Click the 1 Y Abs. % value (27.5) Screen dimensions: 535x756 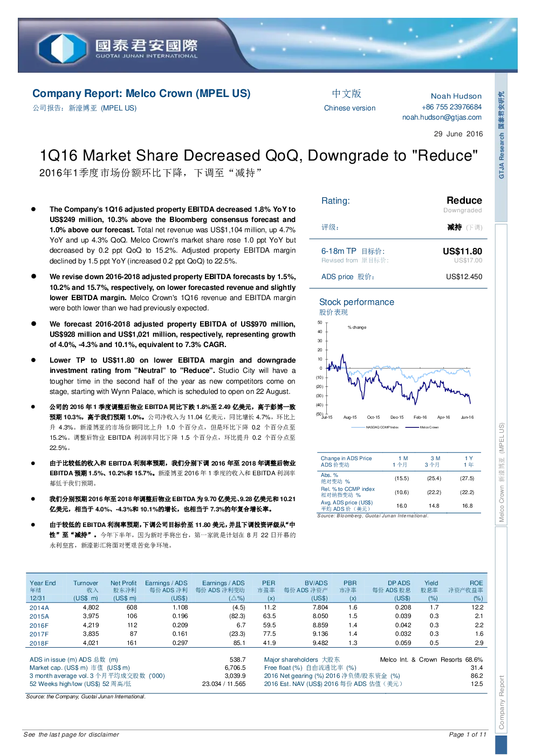point(467,478)
